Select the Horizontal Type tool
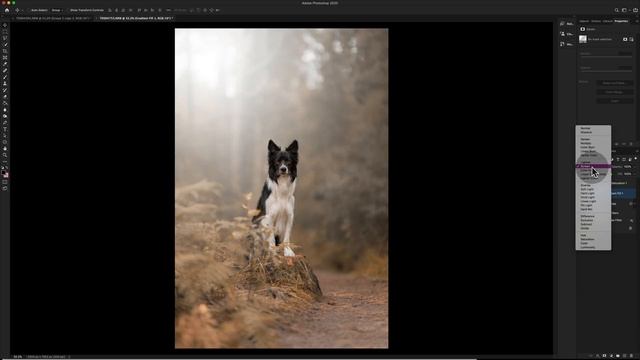Image resolution: width=640 pixels, height=360 pixels. click(5, 129)
